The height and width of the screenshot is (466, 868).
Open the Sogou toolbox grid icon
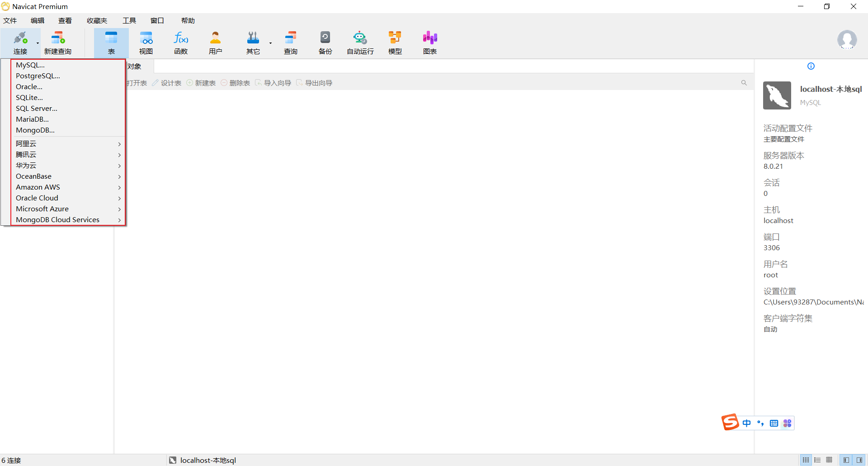(x=788, y=423)
